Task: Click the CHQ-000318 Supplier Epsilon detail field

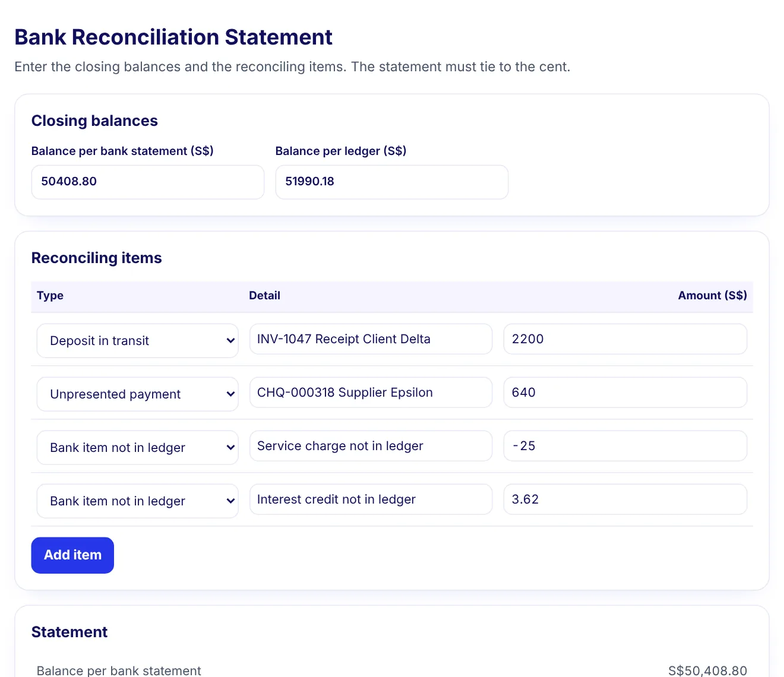Action: point(371,392)
